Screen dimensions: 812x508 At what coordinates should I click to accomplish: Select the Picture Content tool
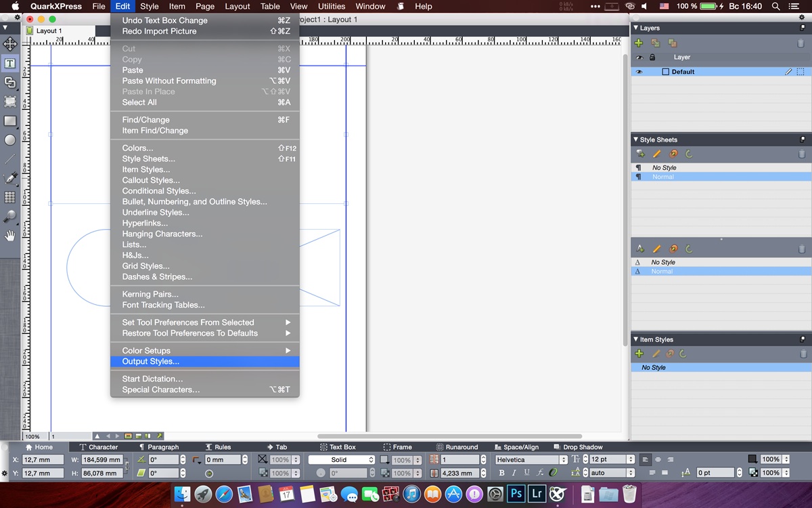10,102
